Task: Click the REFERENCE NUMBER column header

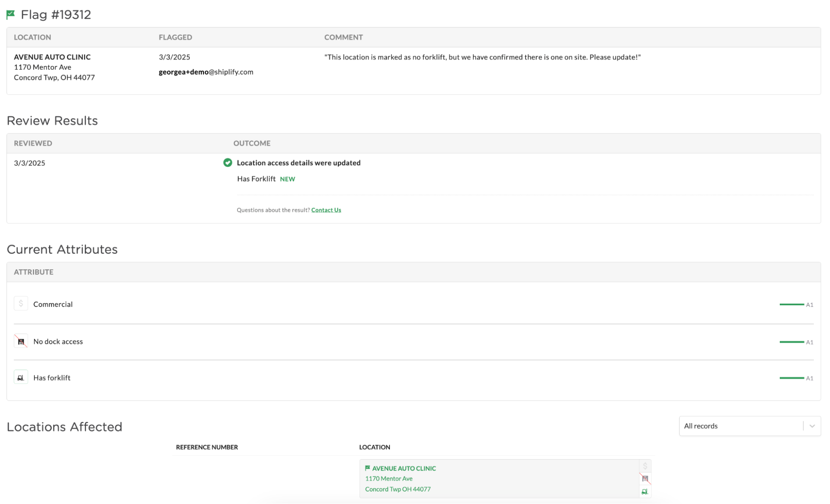Action: point(207,447)
